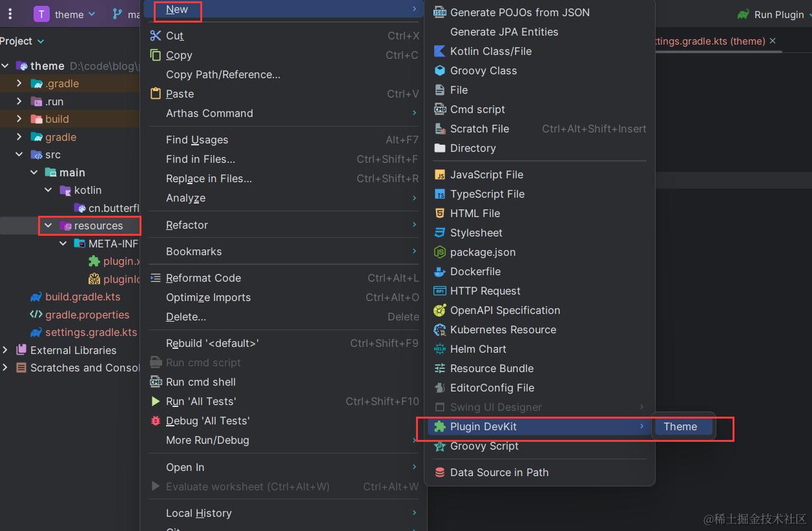Click the Directory folder icon
Image resolution: width=812 pixels, height=531 pixels.
click(440, 148)
